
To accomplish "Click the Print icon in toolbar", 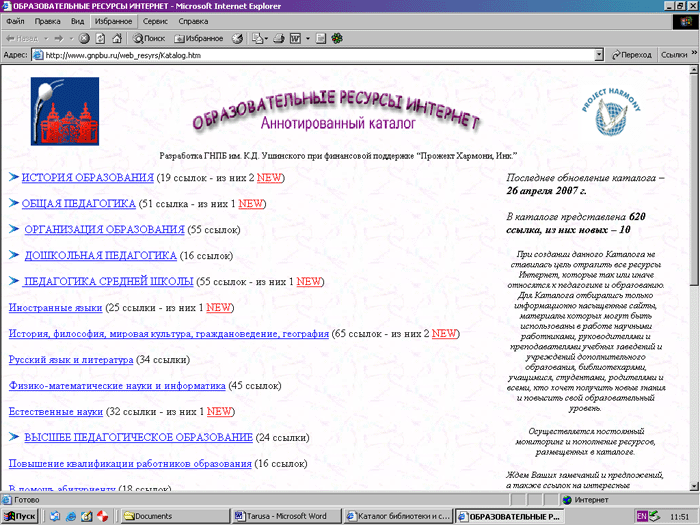I will click(x=280, y=38).
